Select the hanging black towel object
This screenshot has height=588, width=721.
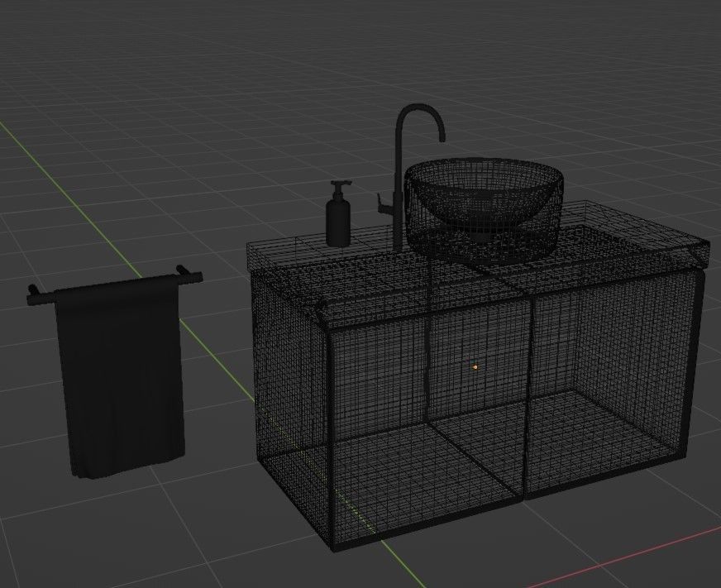(x=121, y=377)
